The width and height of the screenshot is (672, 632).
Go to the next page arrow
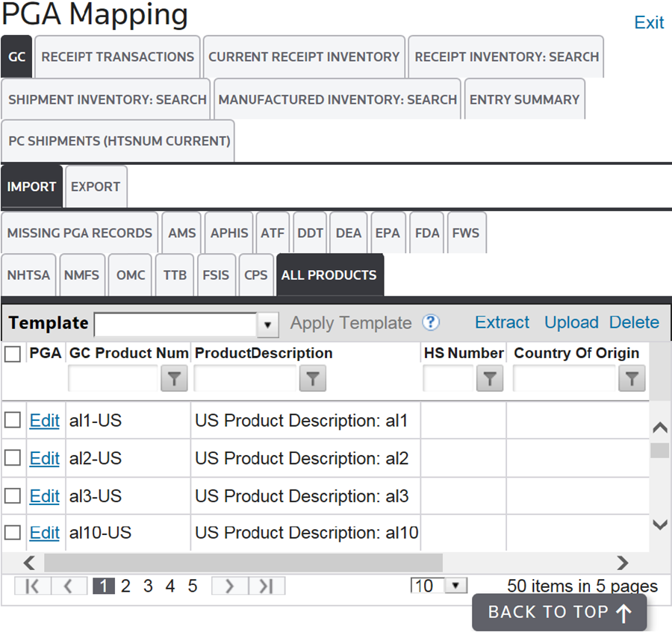click(x=229, y=586)
